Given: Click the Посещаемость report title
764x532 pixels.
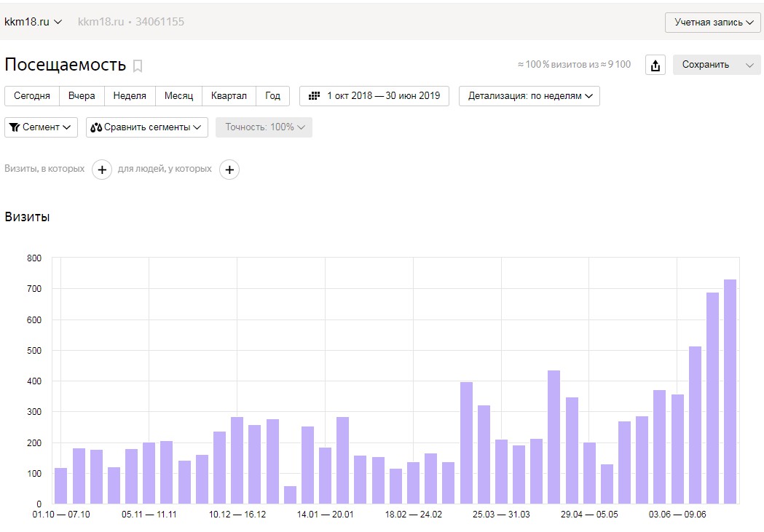Looking at the screenshot, I should 66,65.
